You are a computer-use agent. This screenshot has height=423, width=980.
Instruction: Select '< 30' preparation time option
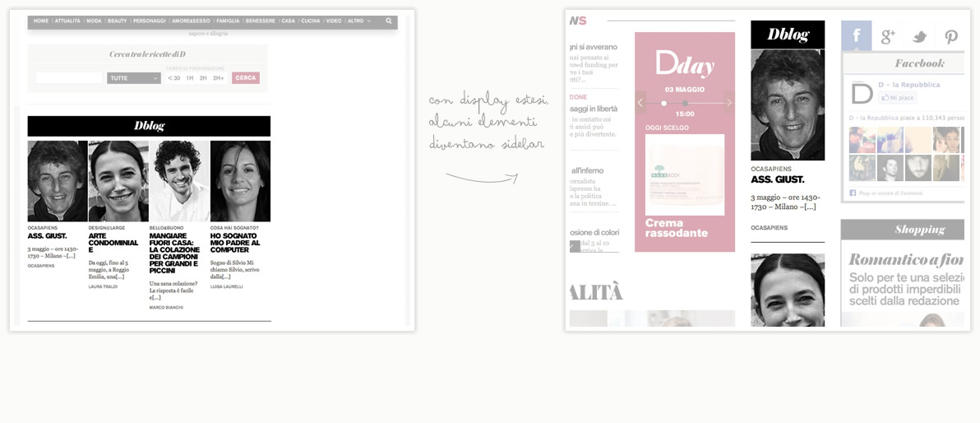click(x=173, y=78)
